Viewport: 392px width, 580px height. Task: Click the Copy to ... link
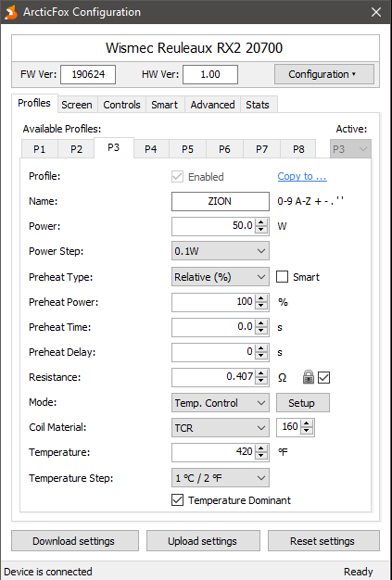pos(302,176)
